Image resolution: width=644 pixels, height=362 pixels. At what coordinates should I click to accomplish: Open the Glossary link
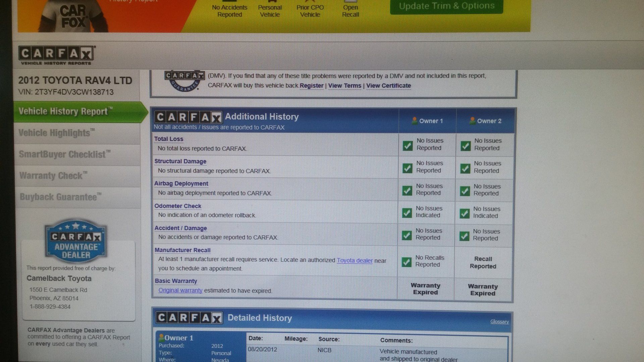499,322
